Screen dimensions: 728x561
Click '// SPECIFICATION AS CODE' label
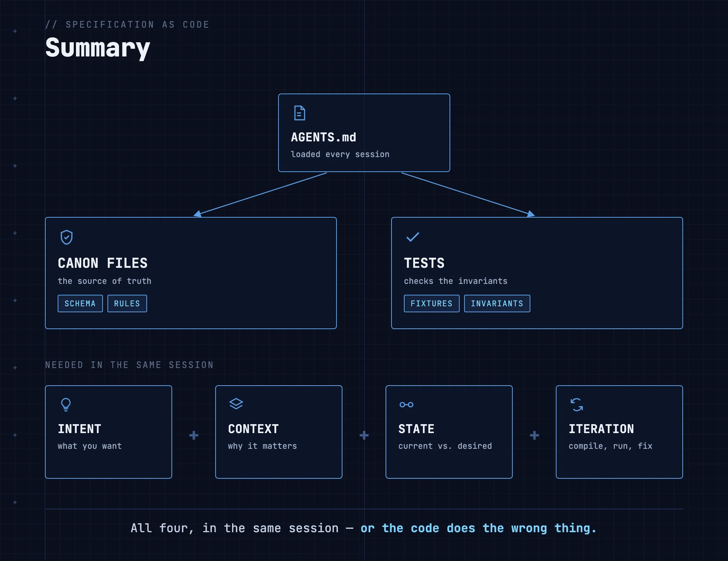[x=127, y=25]
